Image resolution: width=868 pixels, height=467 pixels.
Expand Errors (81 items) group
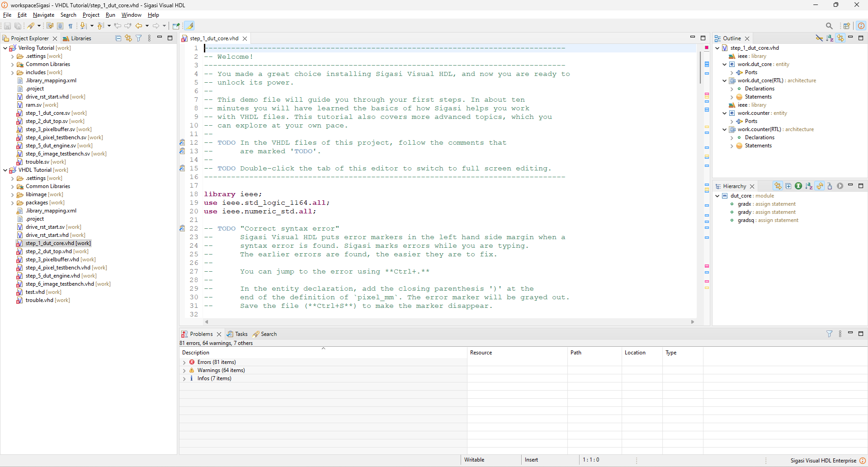pyautogui.click(x=184, y=363)
